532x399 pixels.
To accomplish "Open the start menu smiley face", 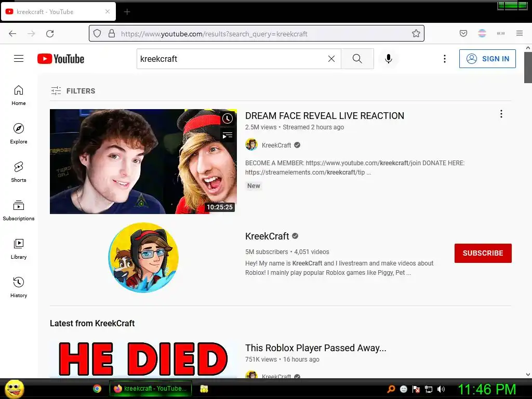I will pyautogui.click(x=14, y=389).
